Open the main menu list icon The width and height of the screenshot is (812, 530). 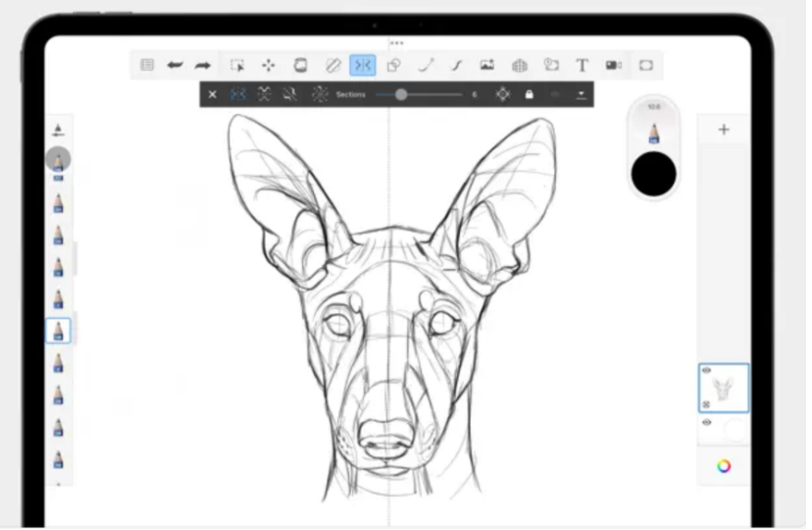(147, 66)
